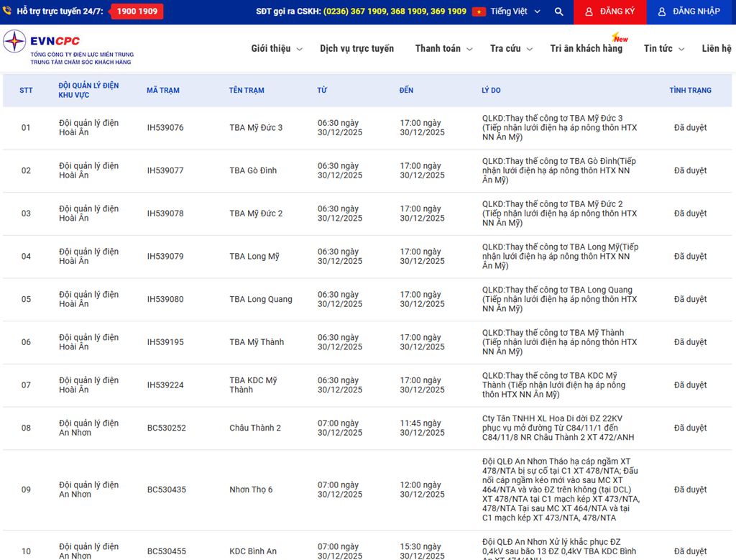Select the Châu Thành 2 station row
This screenshot has width=736, height=560.
click(255, 428)
